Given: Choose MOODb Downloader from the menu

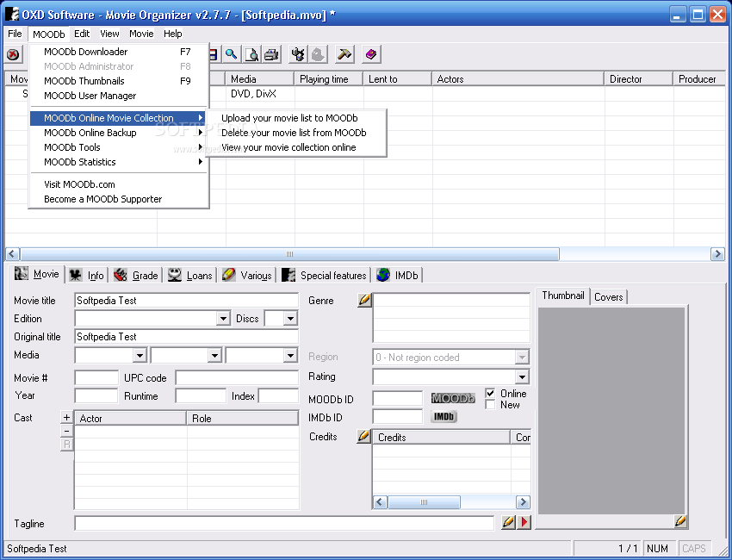Looking at the screenshot, I should click(x=119, y=52).
